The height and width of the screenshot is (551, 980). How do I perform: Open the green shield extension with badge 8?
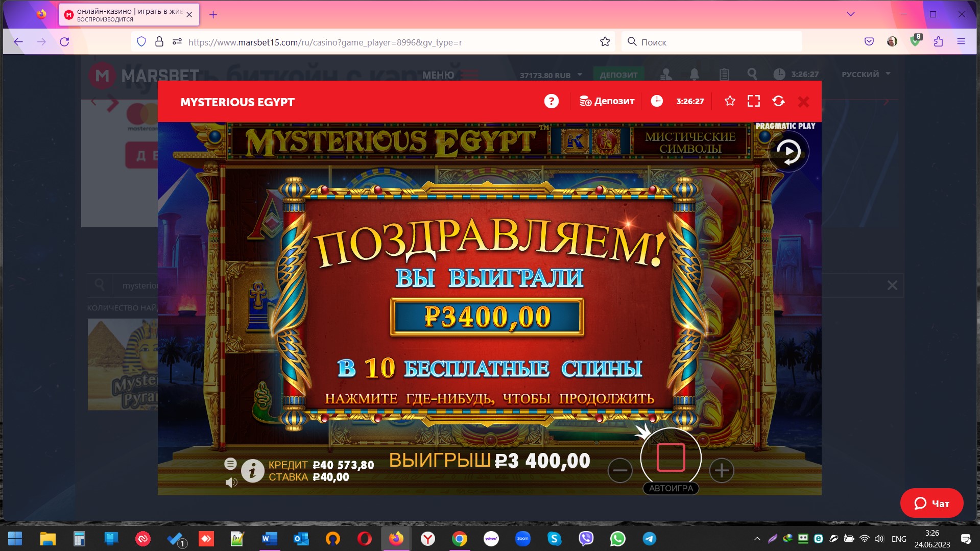(x=915, y=41)
